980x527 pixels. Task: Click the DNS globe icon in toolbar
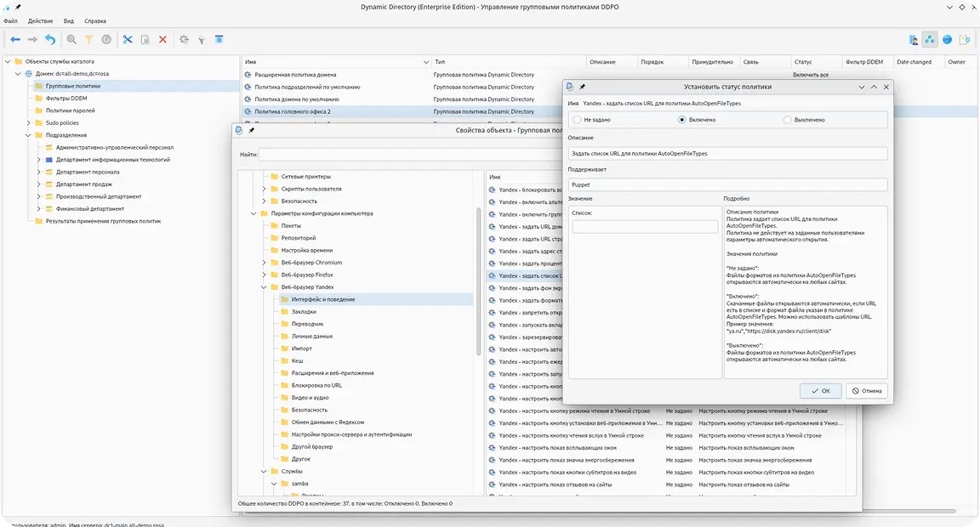(947, 39)
